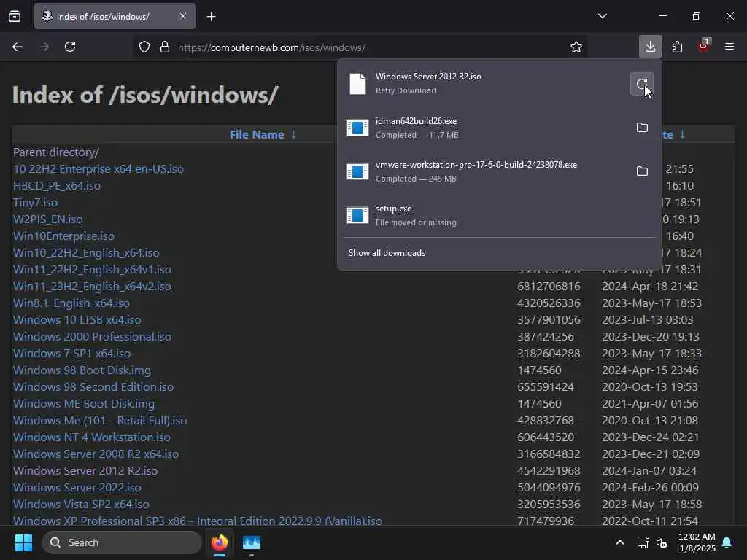Open Win11_22H2_English_x64v1.iso link
The image size is (747, 560).
[92, 269]
